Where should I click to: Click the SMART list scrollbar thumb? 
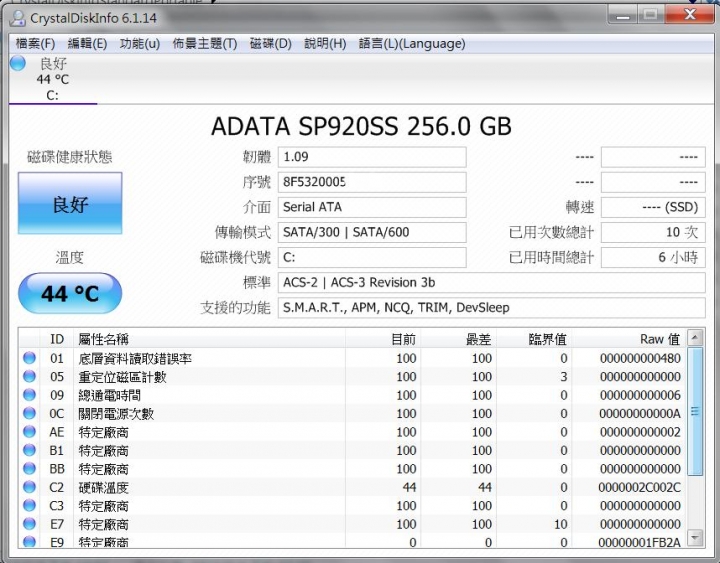click(x=695, y=411)
